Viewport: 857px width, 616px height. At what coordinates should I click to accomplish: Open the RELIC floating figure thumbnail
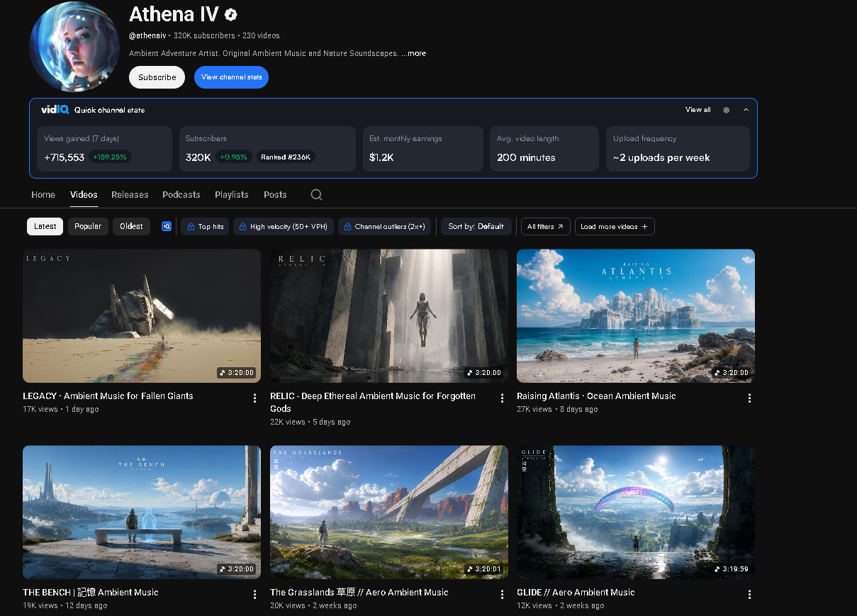389,315
